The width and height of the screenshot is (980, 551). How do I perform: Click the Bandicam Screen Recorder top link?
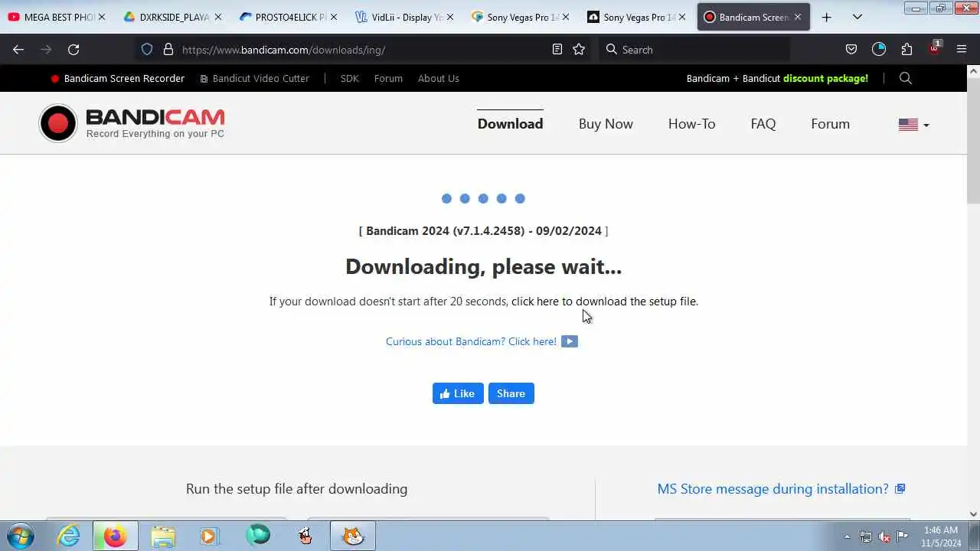point(117,78)
